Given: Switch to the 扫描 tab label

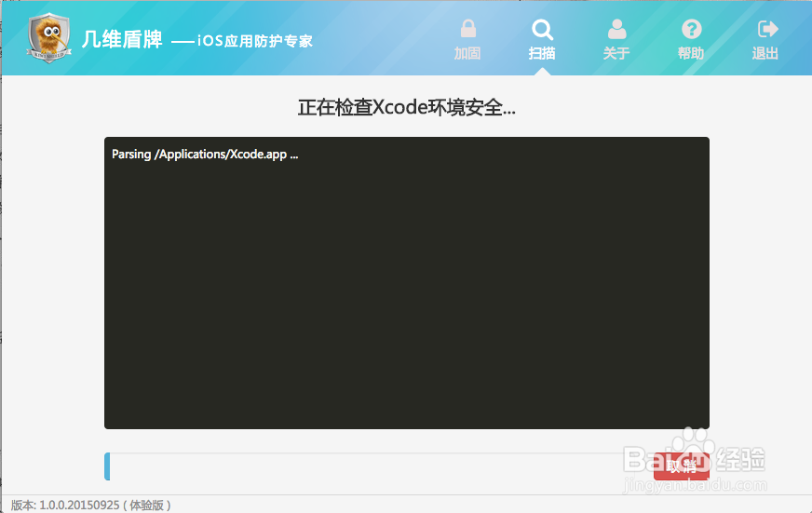Looking at the screenshot, I should [542, 53].
